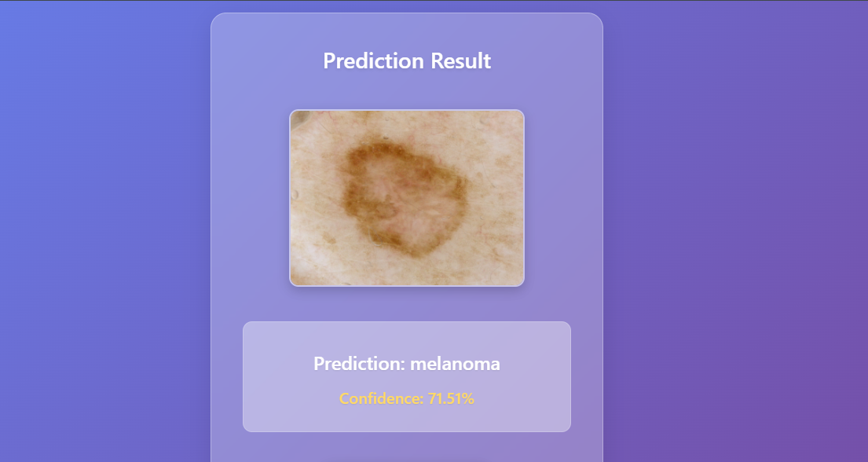Click pale skin area in the photo's corner
Screen dimensions: 868x462
coord(498,266)
